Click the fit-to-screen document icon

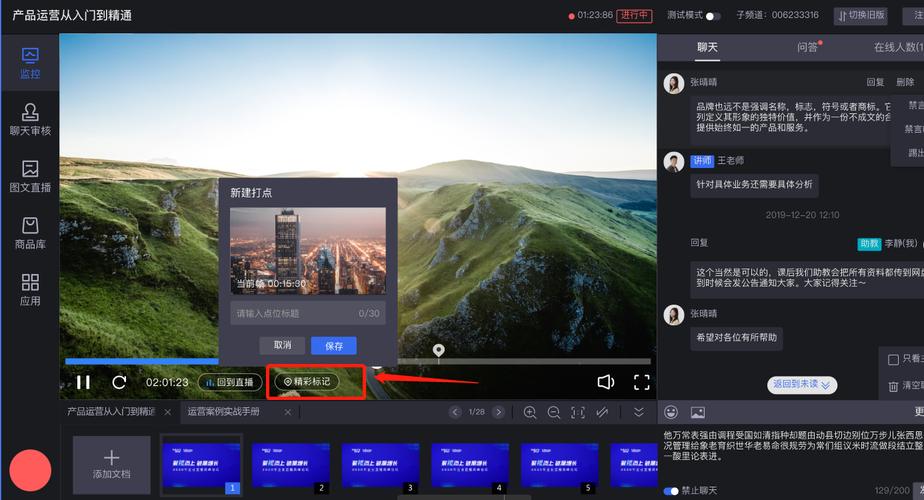coord(578,412)
